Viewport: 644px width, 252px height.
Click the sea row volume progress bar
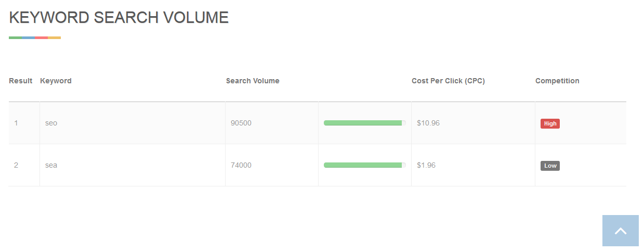[364, 165]
